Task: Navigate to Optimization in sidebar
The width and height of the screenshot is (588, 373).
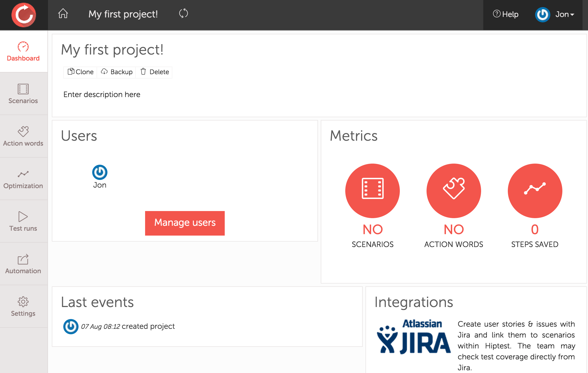Action: pyautogui.click(x=23, y=179)
